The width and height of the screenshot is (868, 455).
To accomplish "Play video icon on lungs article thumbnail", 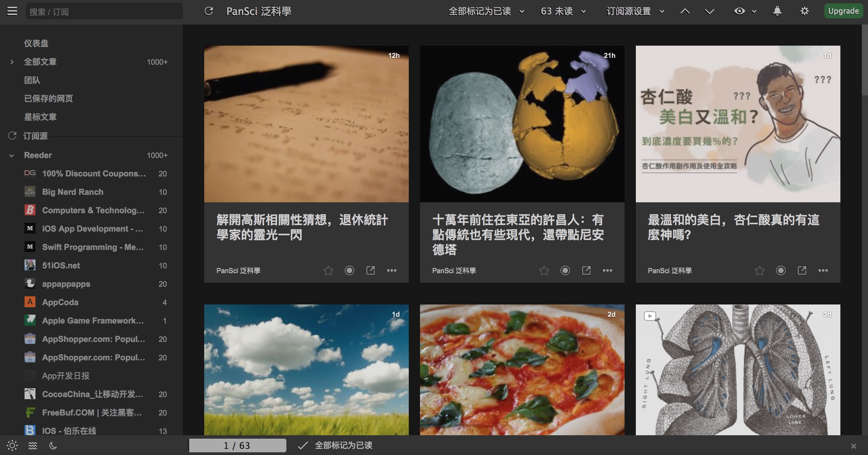I will pos(650,316).
